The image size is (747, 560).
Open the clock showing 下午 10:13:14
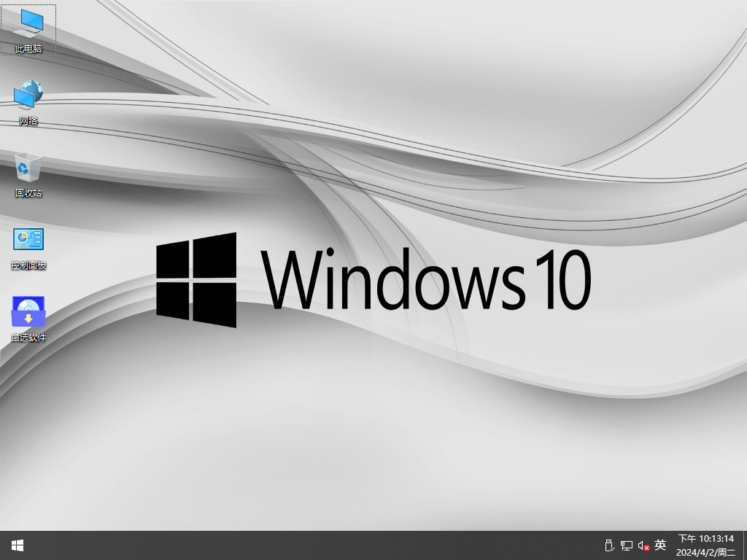click(x=705, y=539)
